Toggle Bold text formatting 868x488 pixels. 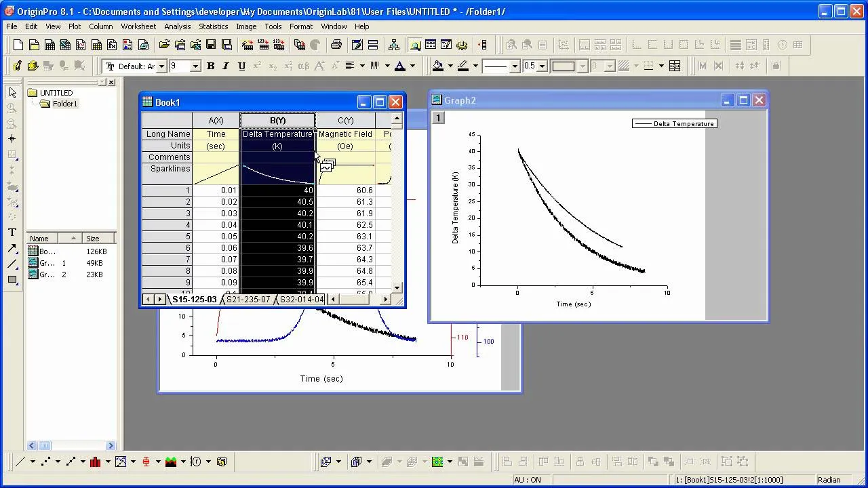point(210,66)
